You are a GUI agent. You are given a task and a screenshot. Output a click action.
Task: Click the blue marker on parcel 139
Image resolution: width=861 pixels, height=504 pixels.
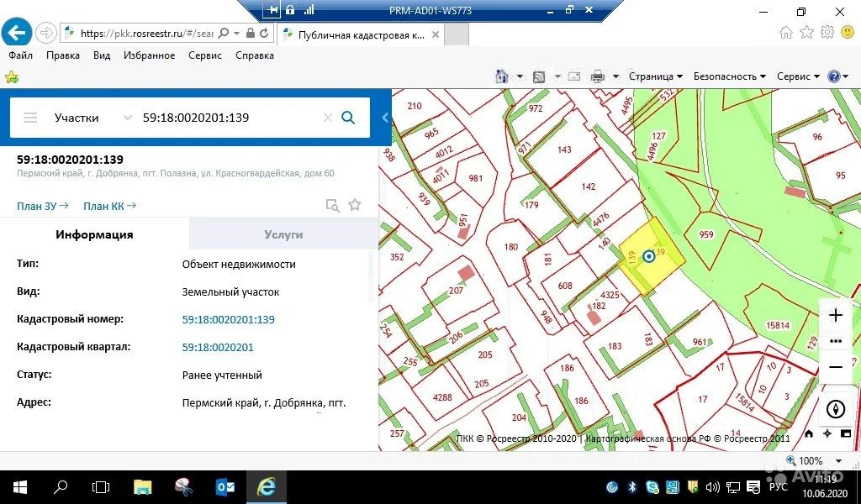[648, 256]
